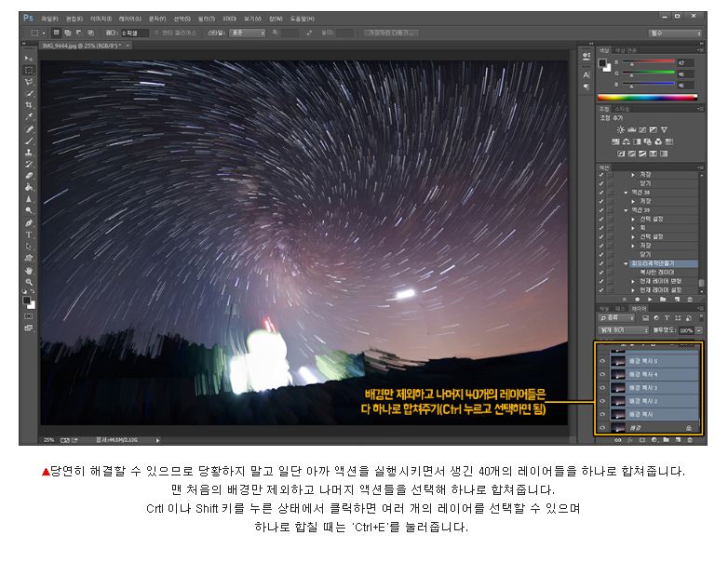Play the selected action
This screenshot has height=562, width=728.
650,300
